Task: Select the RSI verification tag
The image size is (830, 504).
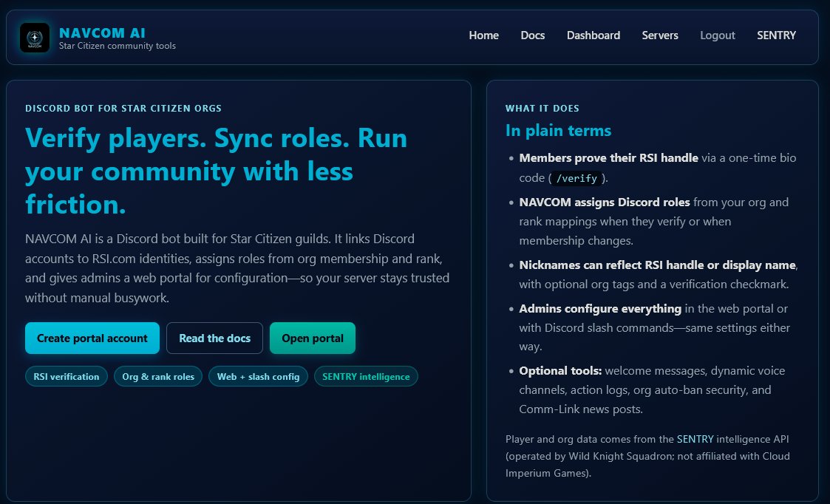Action: [x=67, y=376]
